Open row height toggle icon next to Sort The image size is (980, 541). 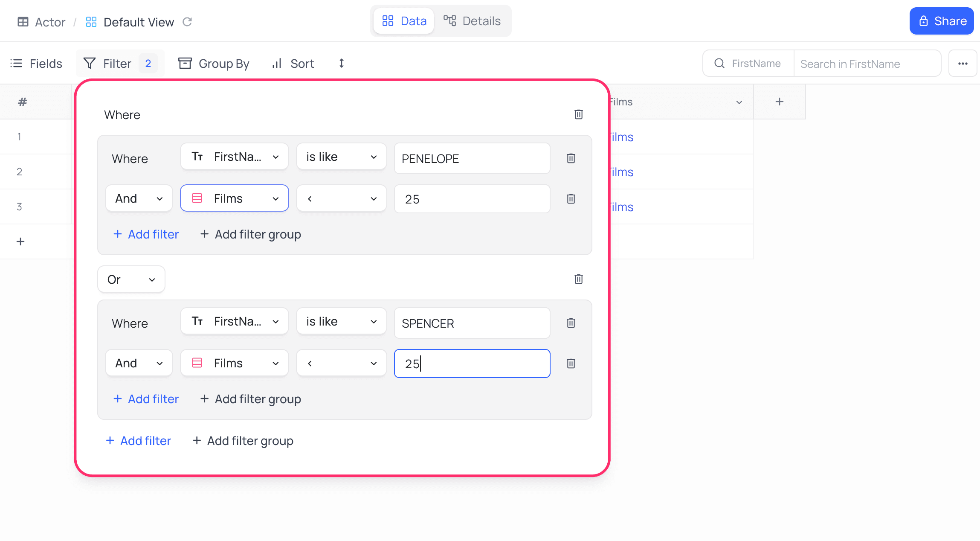tap(341, 63)
